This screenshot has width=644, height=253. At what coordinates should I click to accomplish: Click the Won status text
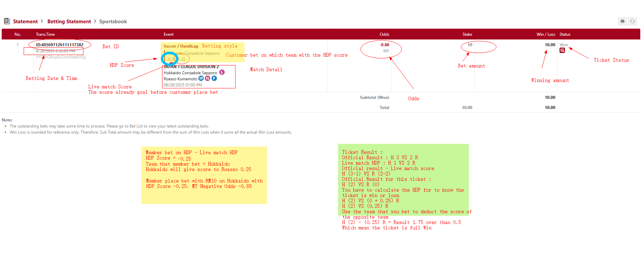tap(564, 45)
